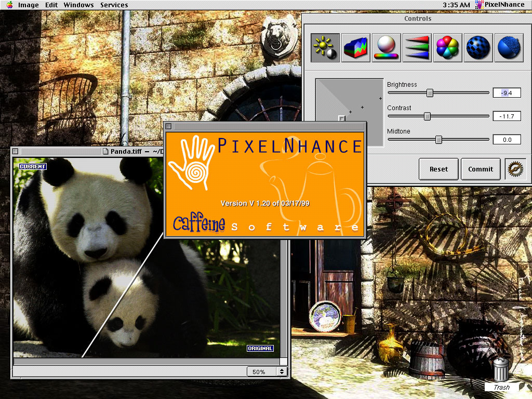Click the curve preview graph in Controls
This screenshot has height=399, width=532.
click(350, 113)
